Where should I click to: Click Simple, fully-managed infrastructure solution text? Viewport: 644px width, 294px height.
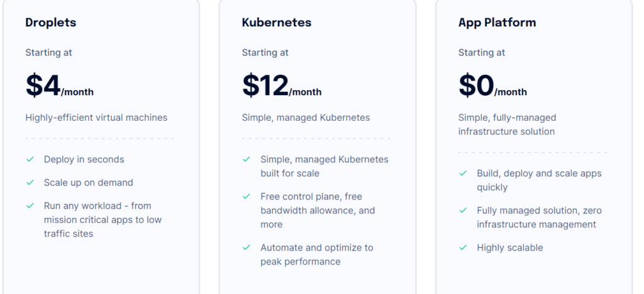(506, 125)
